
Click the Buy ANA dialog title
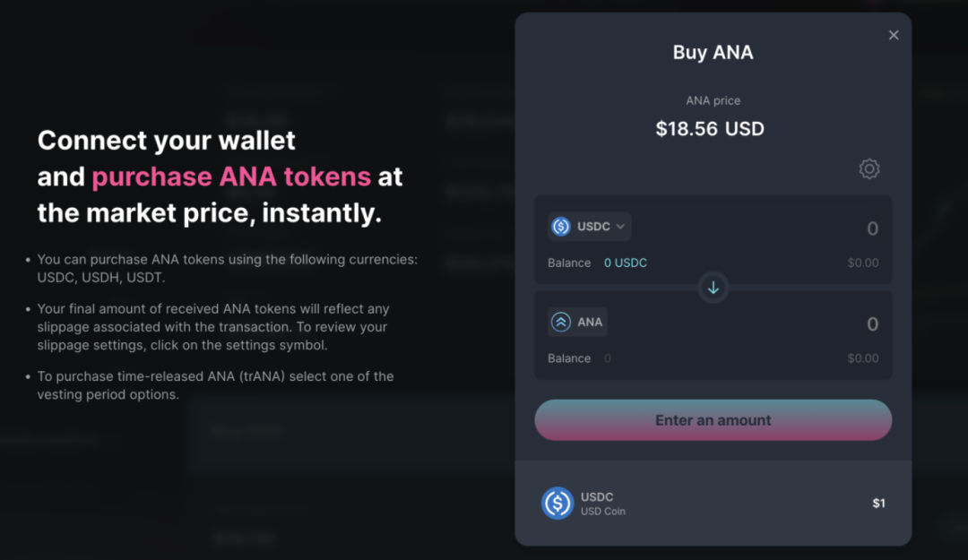click(713, 53)
